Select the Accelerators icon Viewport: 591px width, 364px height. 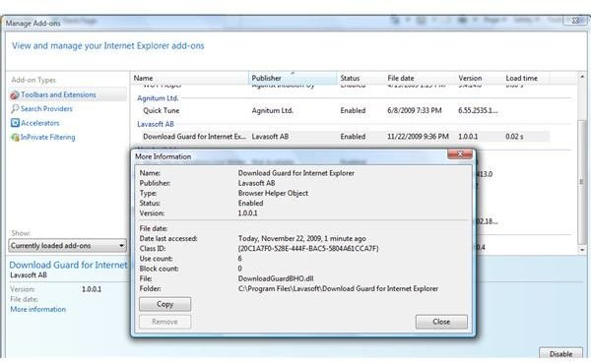[15, 123]
